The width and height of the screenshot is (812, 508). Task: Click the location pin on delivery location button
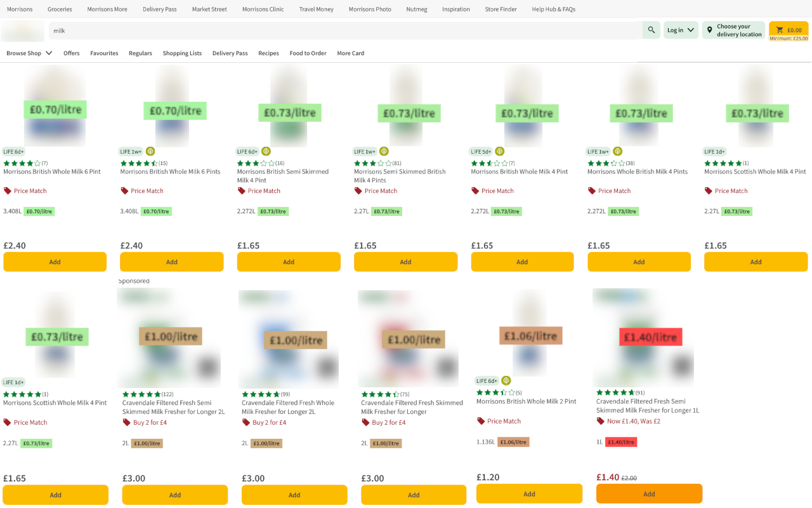coord(710,30)
